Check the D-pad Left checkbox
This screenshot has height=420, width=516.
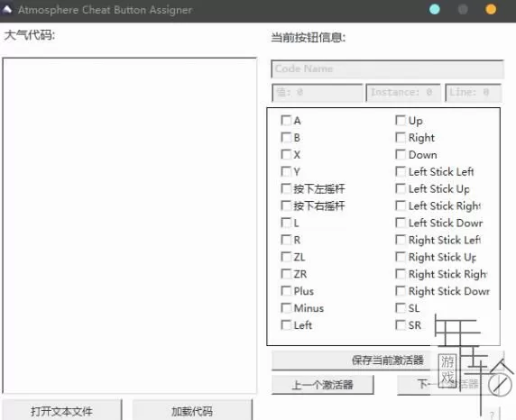point(286,325)
